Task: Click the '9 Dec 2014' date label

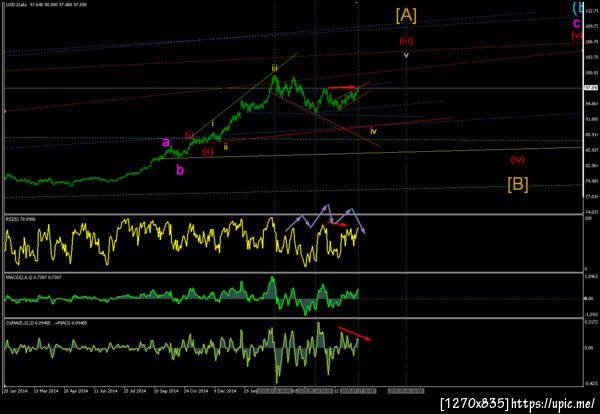Action: click(225, 391)
